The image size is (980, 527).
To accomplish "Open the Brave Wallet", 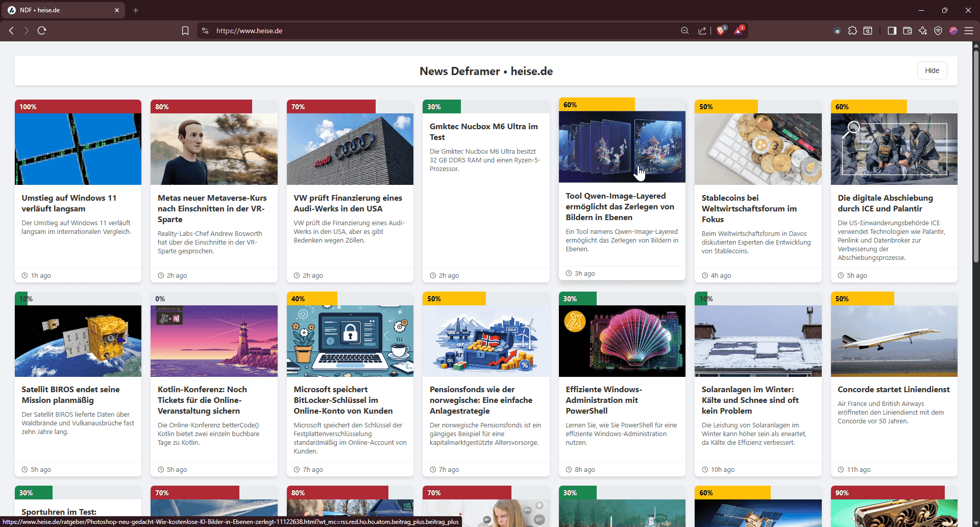I will click(x=908, y=31).
